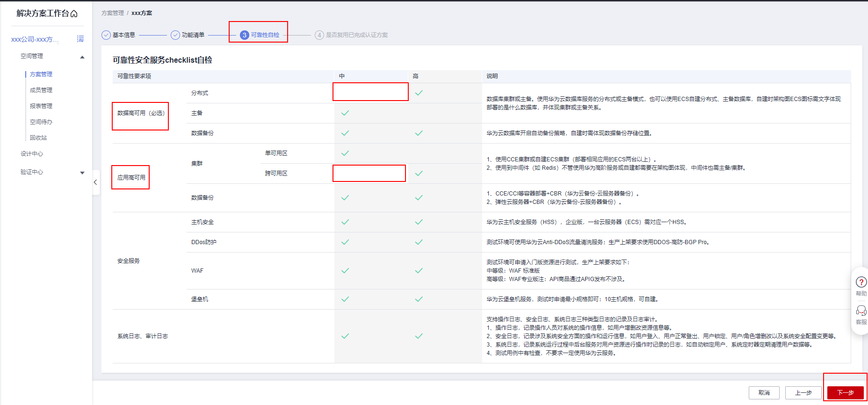Collapse the left sidebar with the chevron handle
Screen dimensions: 868x405
pyautogui.click(x=95, y=182)
